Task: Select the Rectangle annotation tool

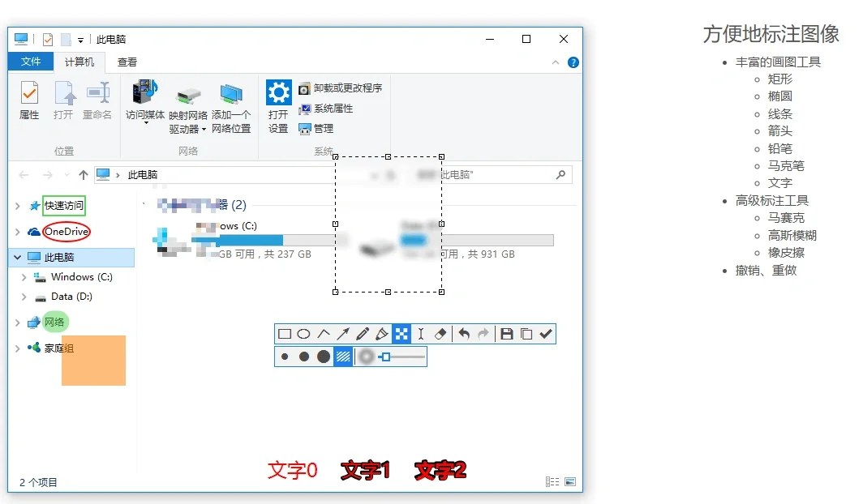Action: [285, 333]
